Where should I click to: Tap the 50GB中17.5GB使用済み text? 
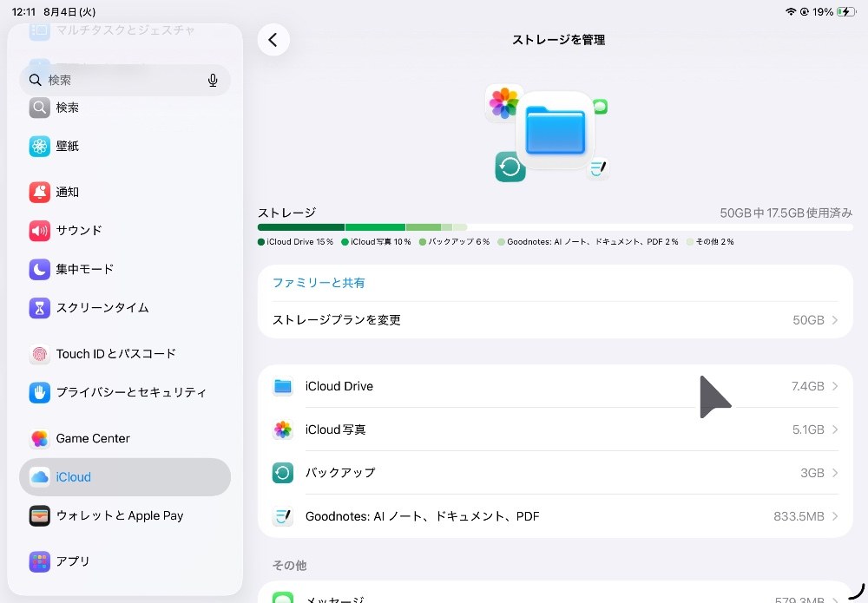tap(786, 213)
